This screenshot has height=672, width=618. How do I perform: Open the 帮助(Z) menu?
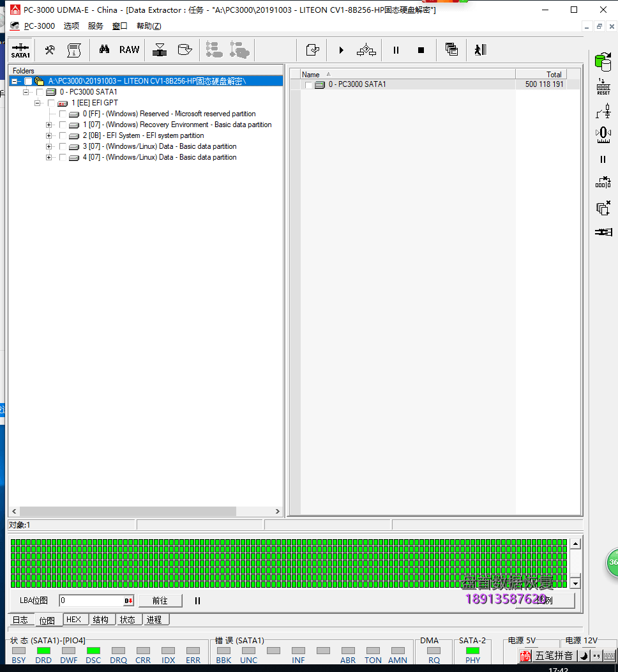(149, 26)
